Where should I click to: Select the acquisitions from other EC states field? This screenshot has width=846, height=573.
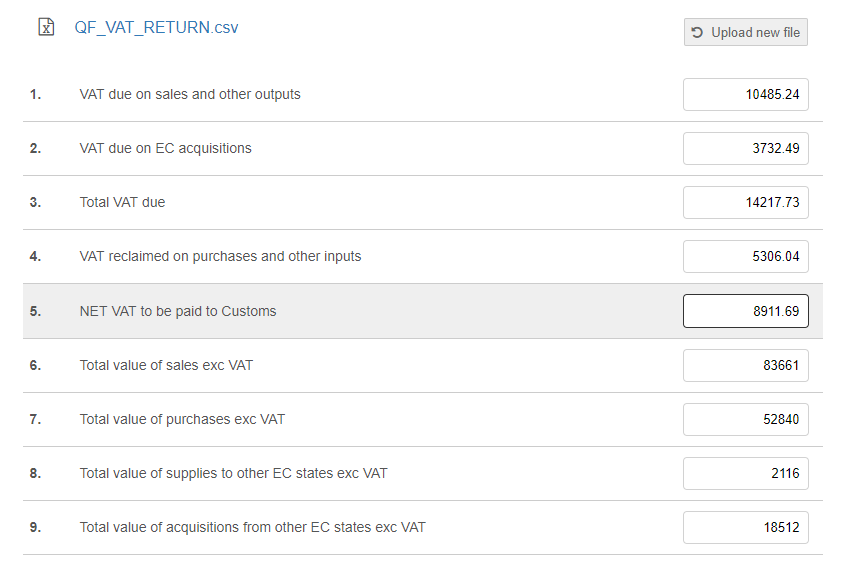point(746,528)
